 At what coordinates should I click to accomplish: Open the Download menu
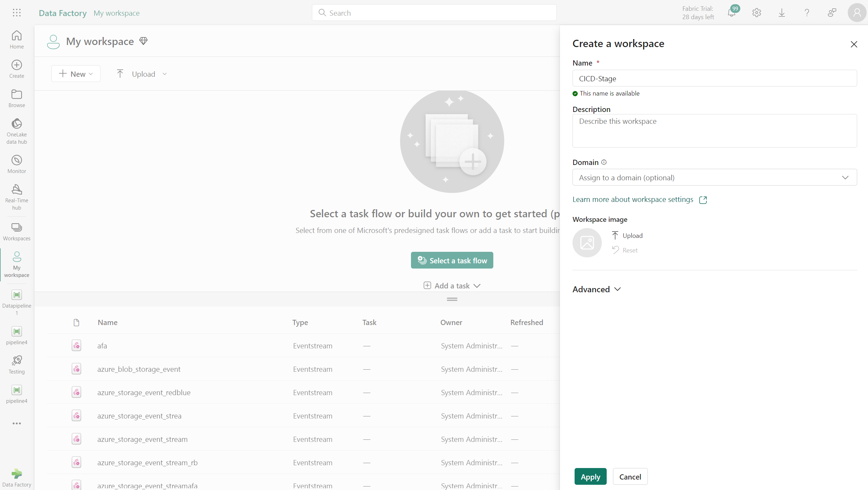(782, 13)
